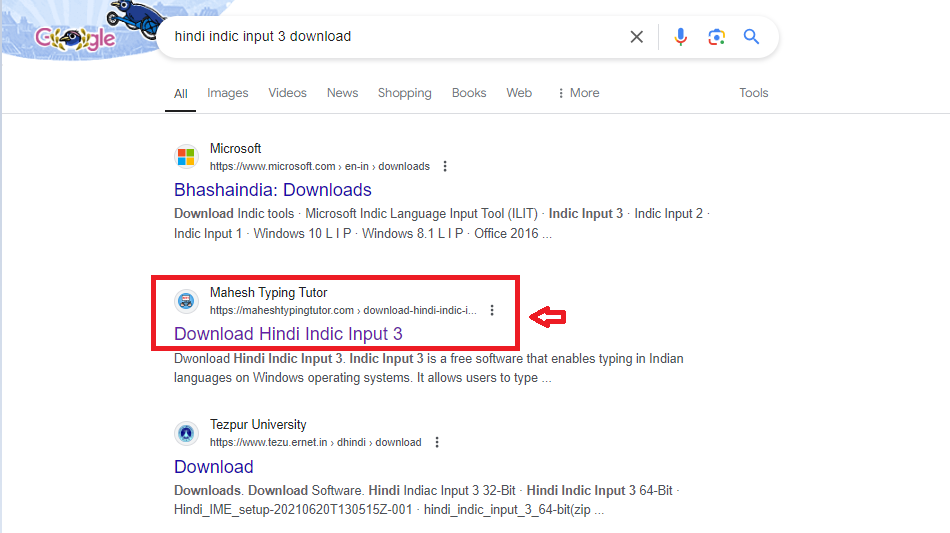Click the Mahesh Typing Tutor favicon

186,300
